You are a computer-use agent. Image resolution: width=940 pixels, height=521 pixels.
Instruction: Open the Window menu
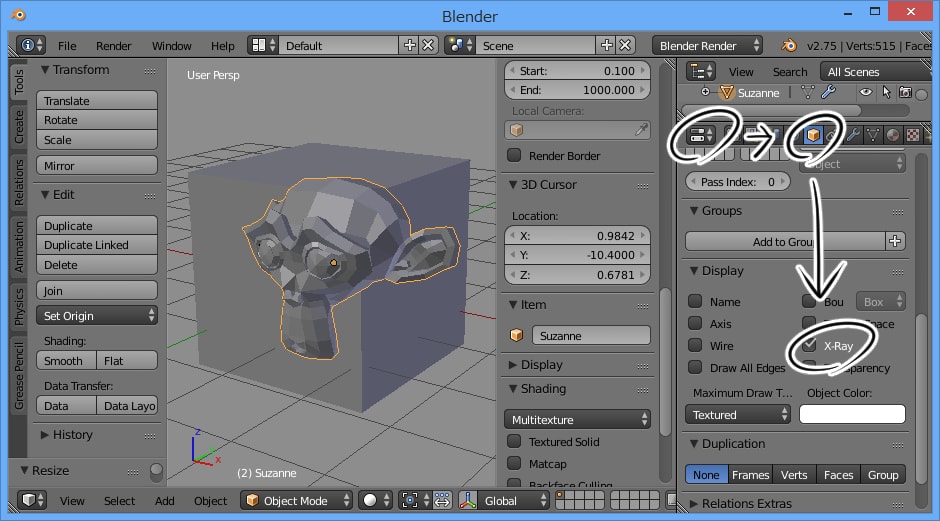coord(171,46)
